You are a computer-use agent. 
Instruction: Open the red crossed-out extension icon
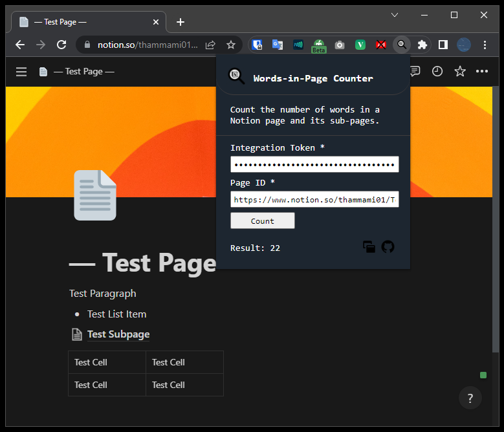pos(381,45)
